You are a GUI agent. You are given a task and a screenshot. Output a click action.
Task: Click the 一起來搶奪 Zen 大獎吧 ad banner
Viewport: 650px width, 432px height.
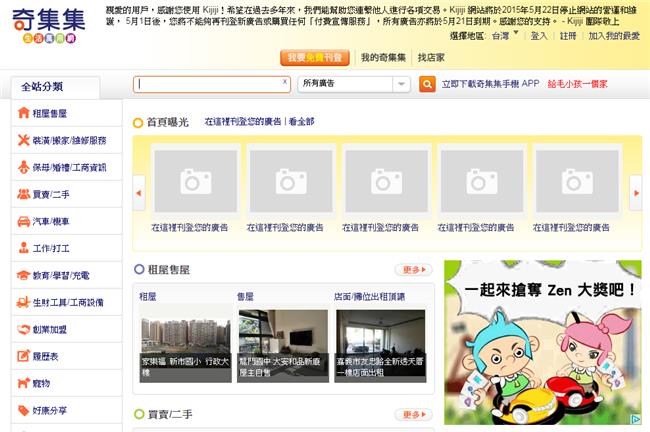click(543, 342)
